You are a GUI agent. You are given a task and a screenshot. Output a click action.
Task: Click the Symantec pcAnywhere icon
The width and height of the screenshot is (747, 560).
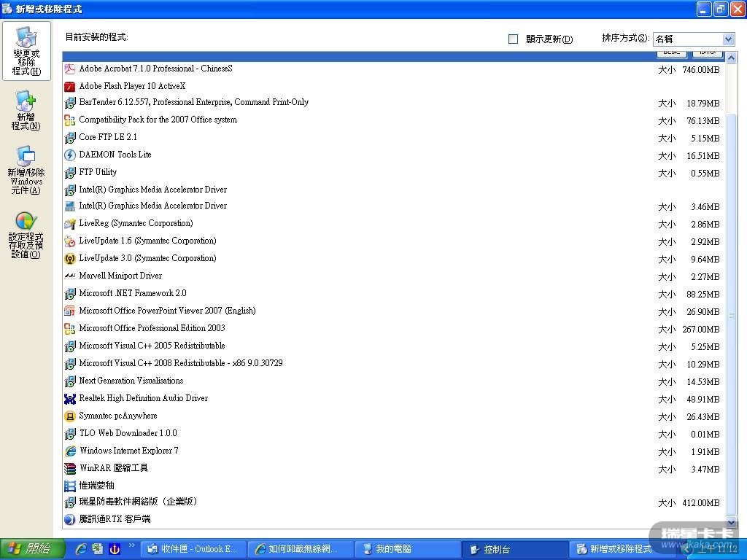tap(70, 416)
